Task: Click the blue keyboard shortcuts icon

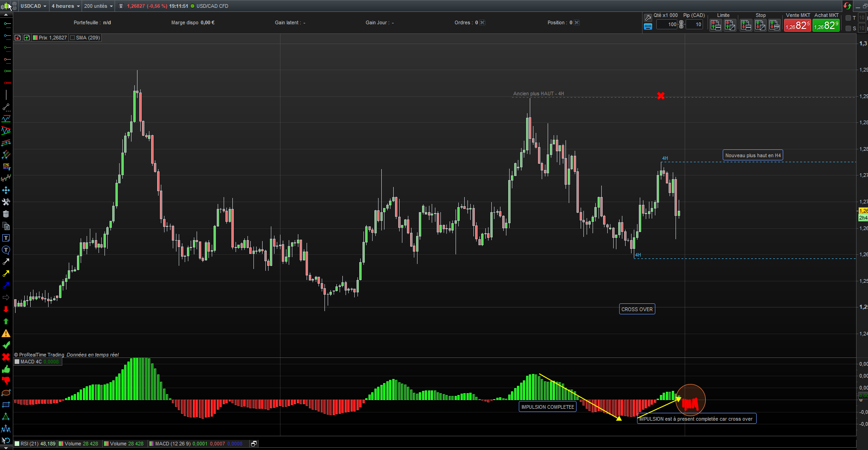Action: (x=648, y=27)
